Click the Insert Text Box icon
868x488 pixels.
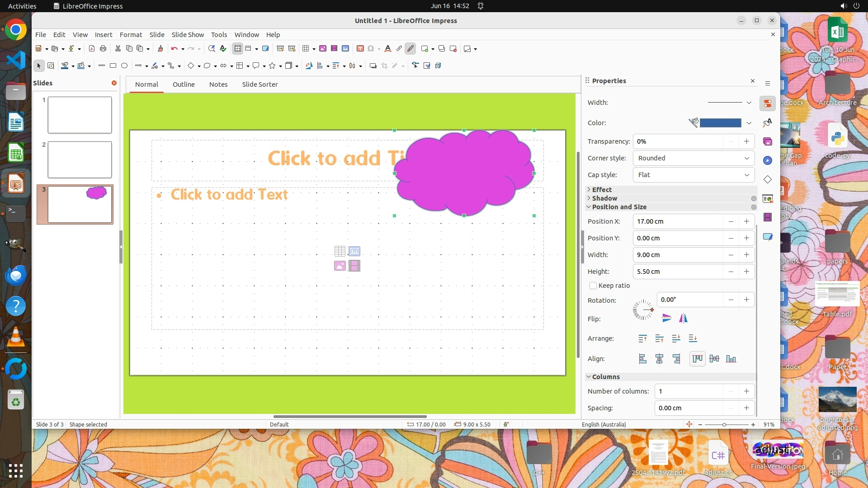(360, 49)
